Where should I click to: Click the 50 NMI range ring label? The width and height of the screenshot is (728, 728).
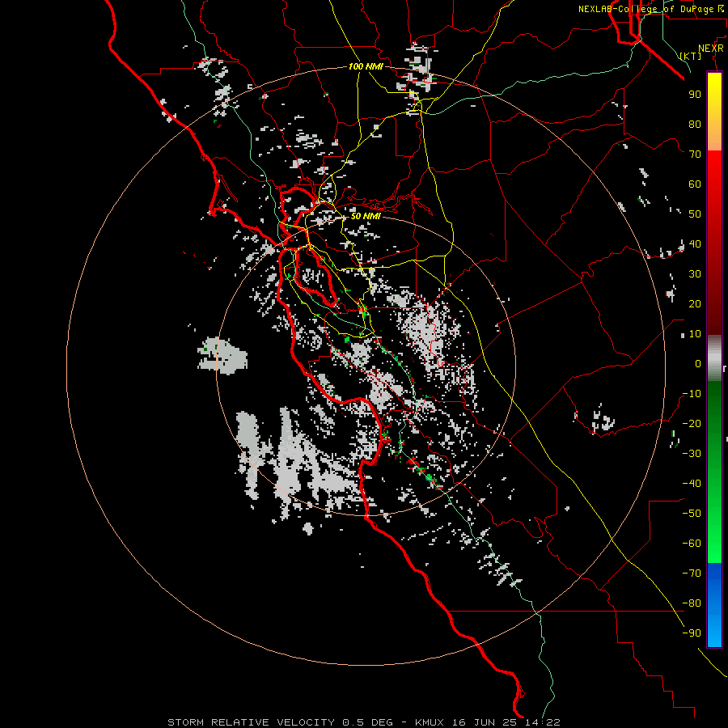366,216
